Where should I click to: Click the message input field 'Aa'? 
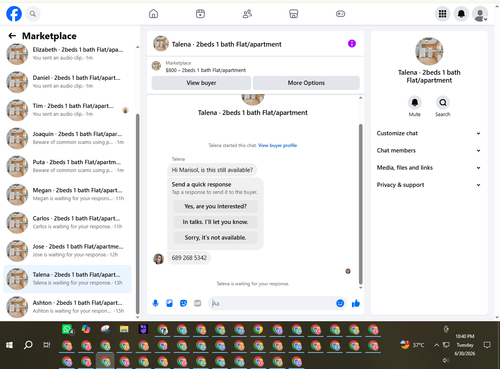[272, 303]
